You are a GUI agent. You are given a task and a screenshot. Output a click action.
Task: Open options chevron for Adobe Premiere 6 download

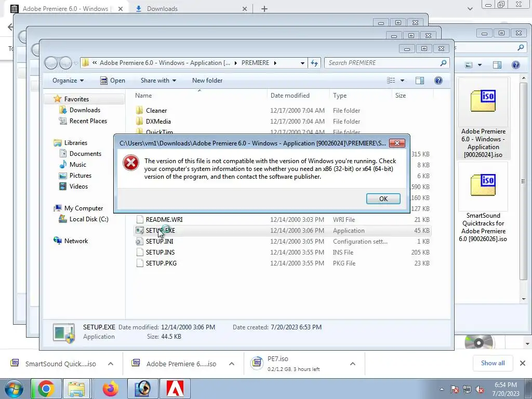coord(232,364)
